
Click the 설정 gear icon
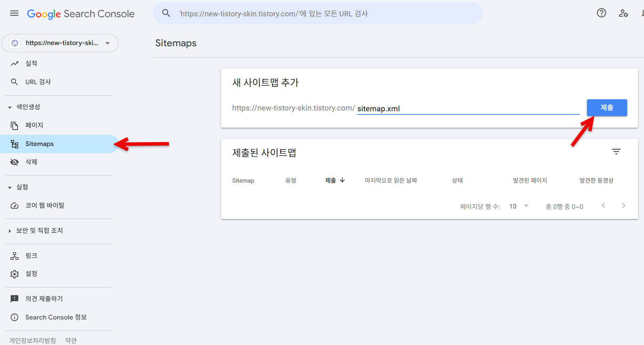click(14, 274)
